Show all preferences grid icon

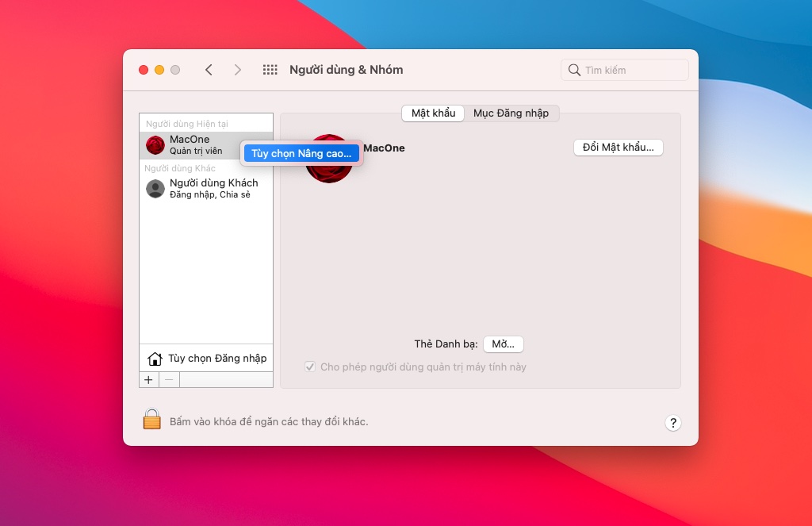coord(270,70)
